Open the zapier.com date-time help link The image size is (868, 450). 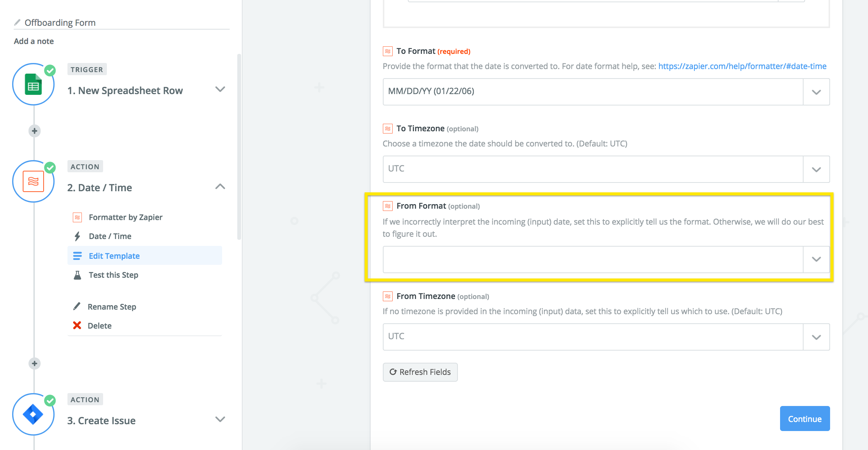pyautogui.click(x=742, y=66)
